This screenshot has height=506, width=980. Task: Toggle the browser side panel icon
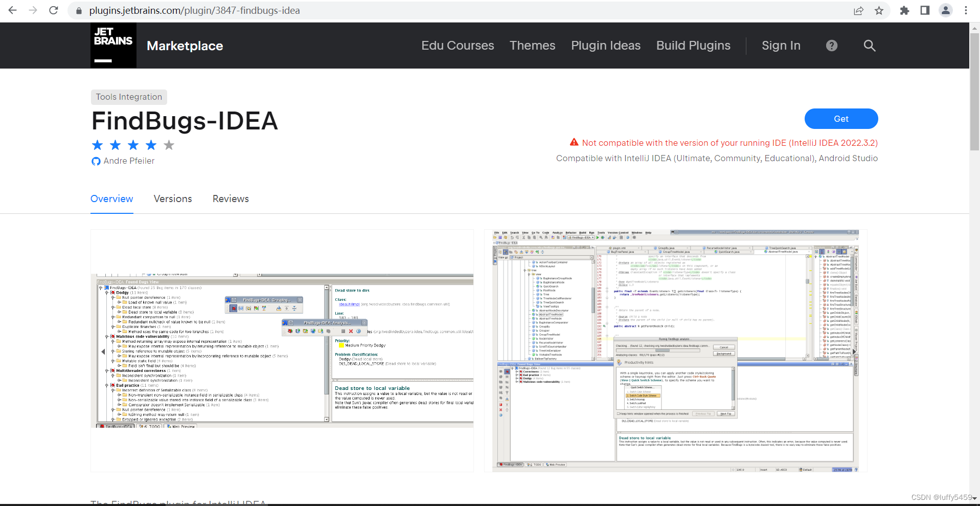tap(925, 10)
